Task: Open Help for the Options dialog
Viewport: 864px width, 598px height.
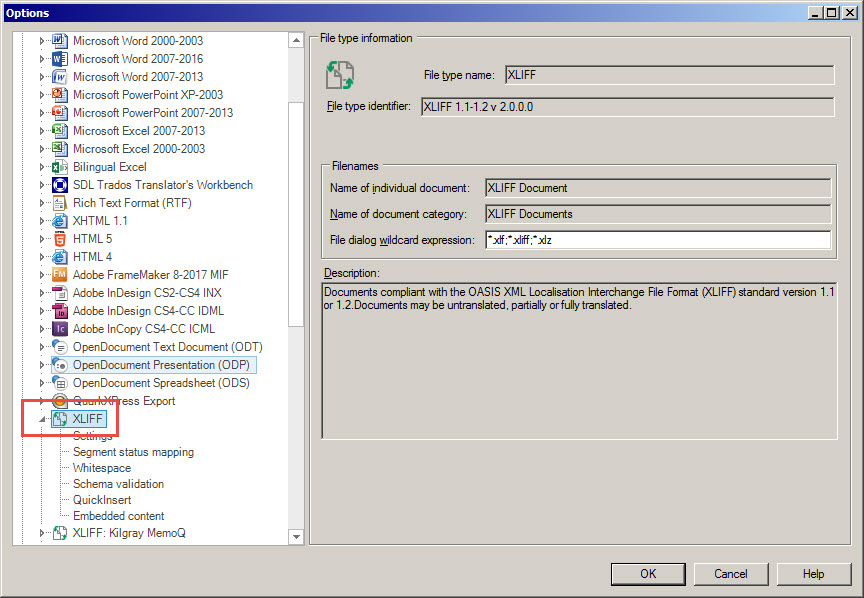Action: pos(813,574)
